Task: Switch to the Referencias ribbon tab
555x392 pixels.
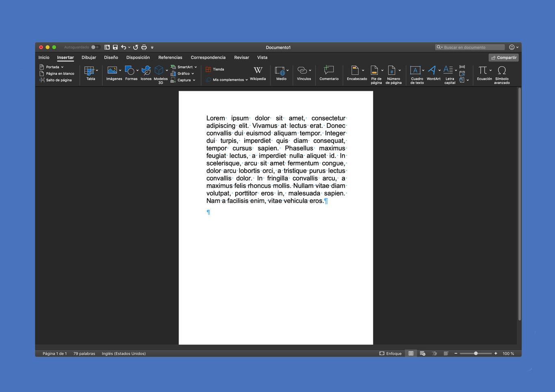Action: click(x=170, y=57)
